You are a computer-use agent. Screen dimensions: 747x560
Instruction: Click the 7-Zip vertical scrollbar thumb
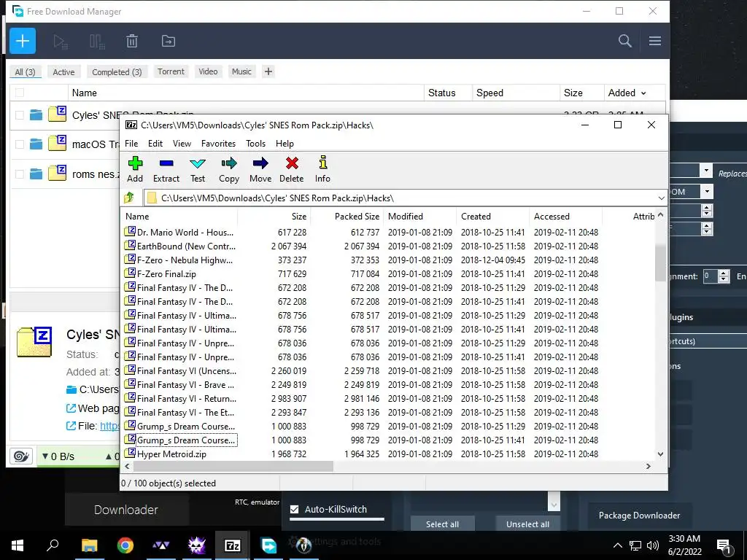point(660,262)
